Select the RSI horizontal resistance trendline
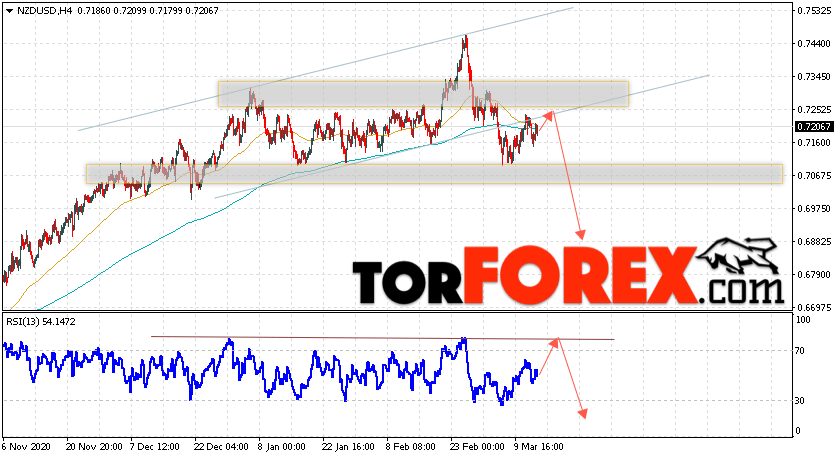This screenshot has height=458, width=838. pyautogui.click(x=383, y=338)
